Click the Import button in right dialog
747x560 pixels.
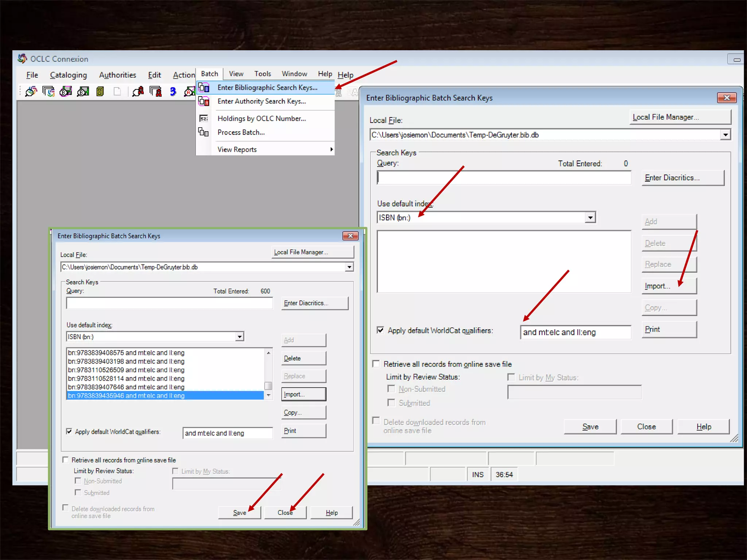coord(668,286)
